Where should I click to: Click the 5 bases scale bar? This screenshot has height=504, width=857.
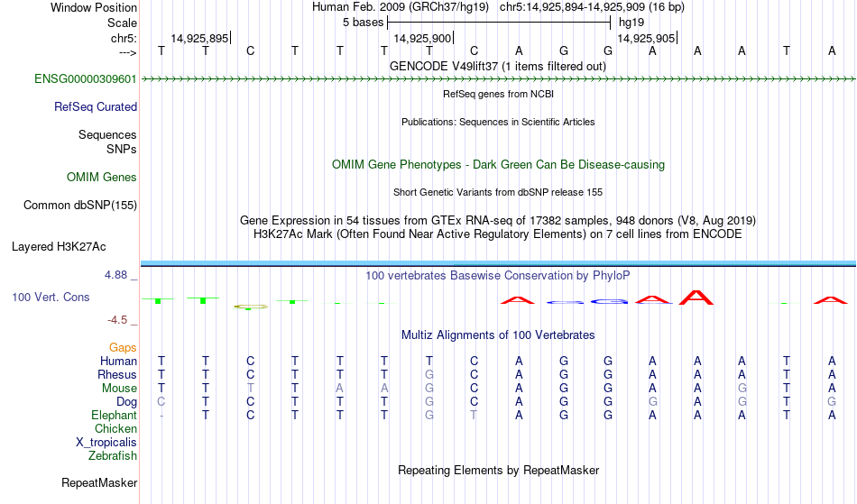tap(499, 23)
